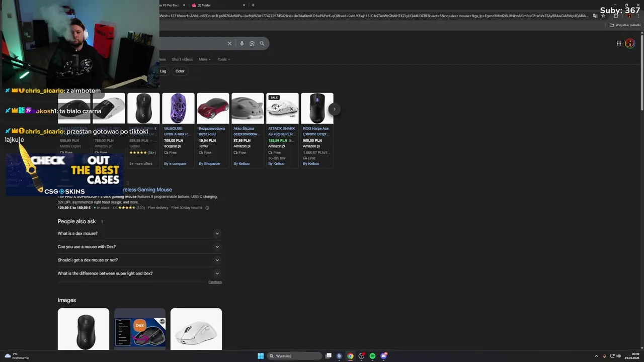Image resolution: width=644 pixels, height=362 pixels.
Task: Open the Windows Start menu
Action: (x=261, y=356)
